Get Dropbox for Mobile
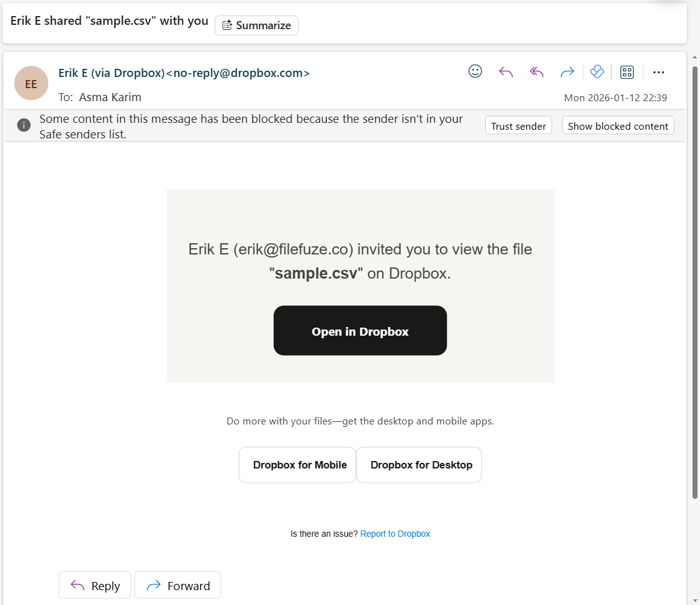Viewport: 700px width, 605px height. coord(297,465)
